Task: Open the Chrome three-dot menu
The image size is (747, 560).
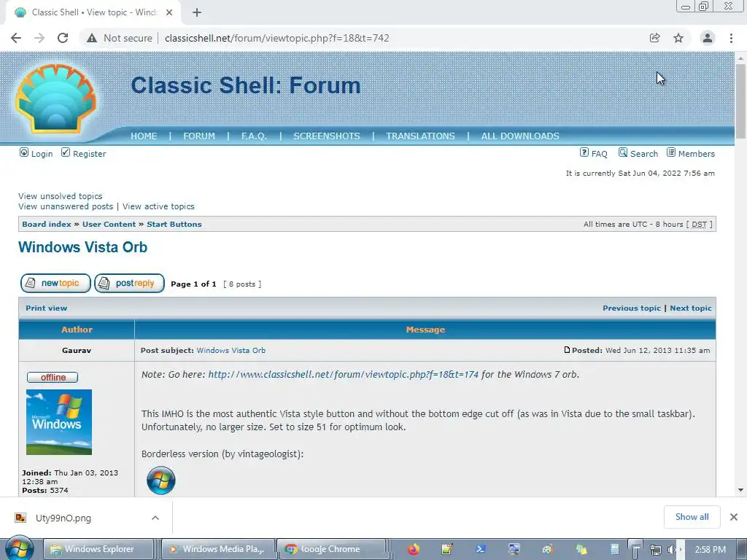Action: coord(731,38)
